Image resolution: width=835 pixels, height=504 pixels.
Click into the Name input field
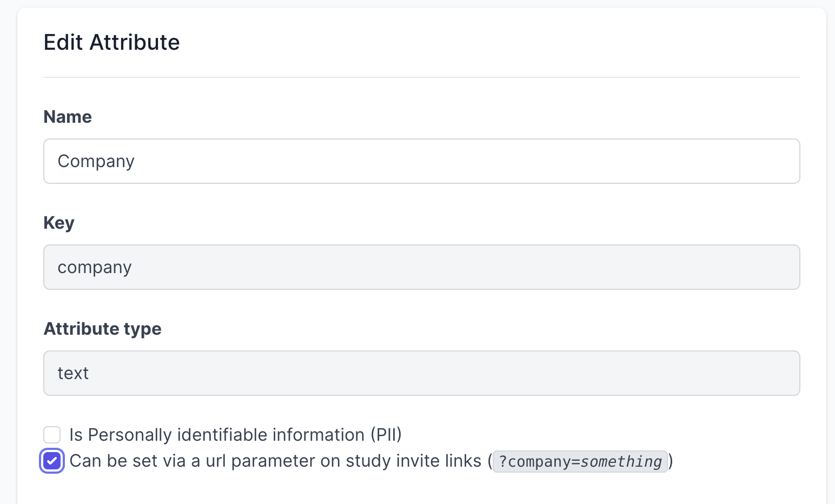[x=421, y=161]
